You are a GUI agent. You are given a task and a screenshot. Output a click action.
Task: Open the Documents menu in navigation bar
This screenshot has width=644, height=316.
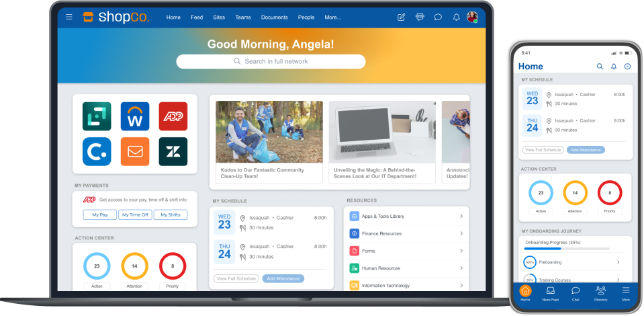[275, 17]
